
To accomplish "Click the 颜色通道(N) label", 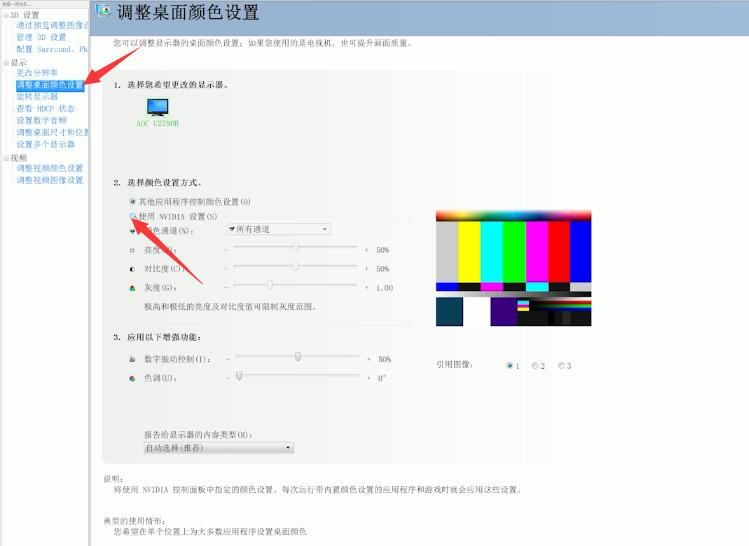I will (x=169, y=231).
